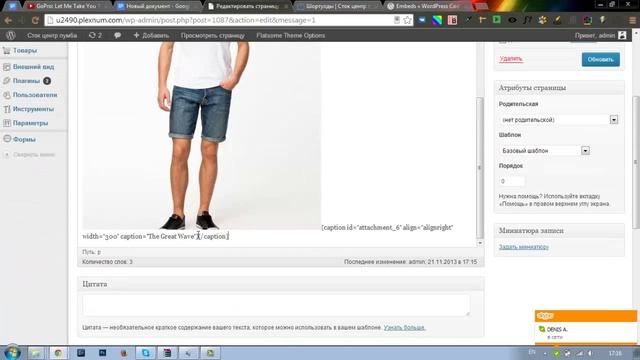Bookmark this page with the star icon
Viewport: 640px width, 360px height.
(407, 20)
